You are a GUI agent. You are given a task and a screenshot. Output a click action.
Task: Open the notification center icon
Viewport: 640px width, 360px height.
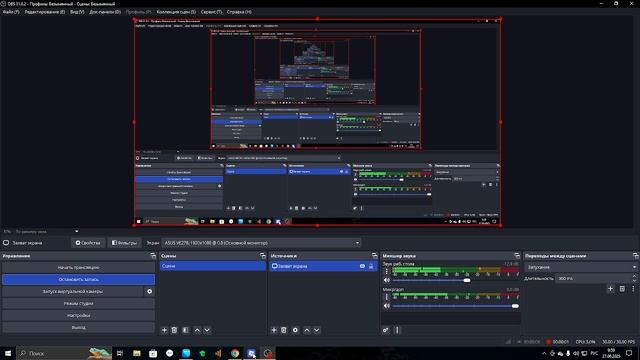(629, 353)
